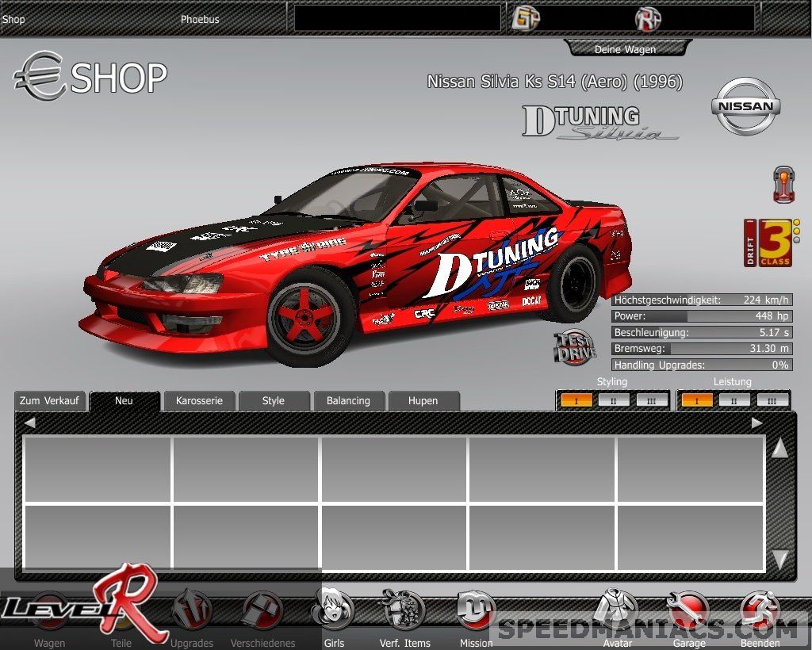Open the Girls shop icon
The height and width of the screenshot is (650, 812).
click(x=333, y=610)
